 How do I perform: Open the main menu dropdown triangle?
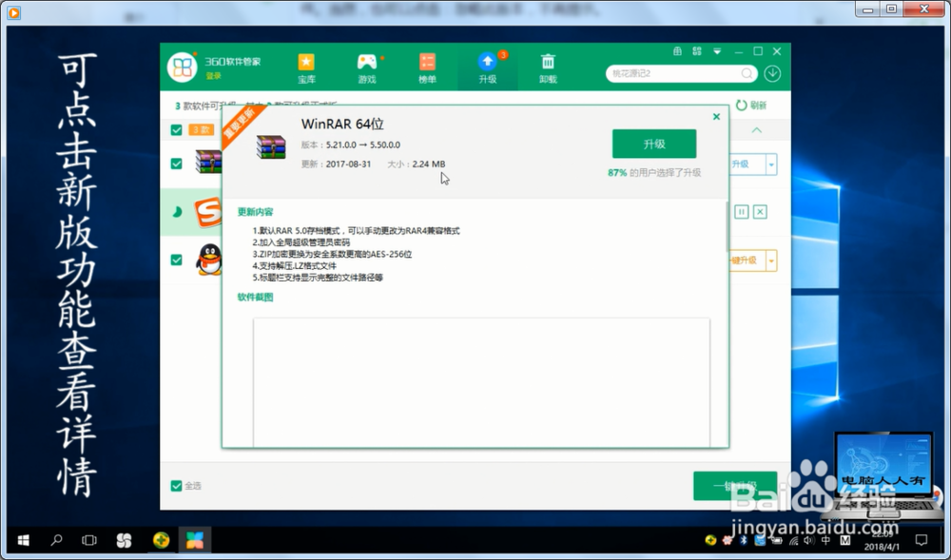(717, 51)
